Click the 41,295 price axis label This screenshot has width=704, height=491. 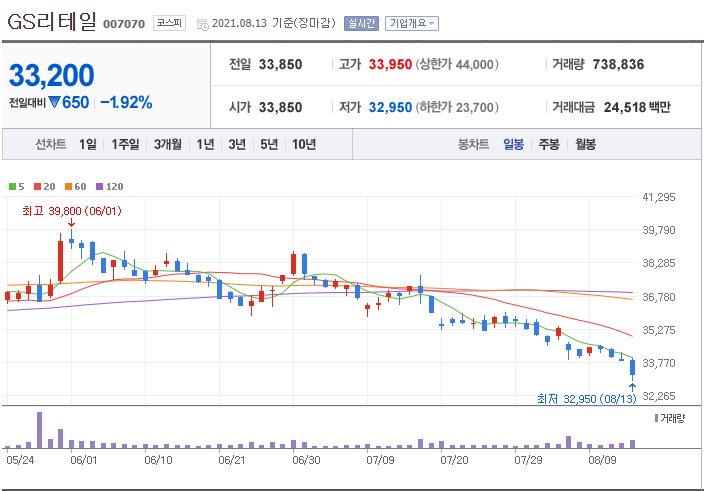click(659, 197)
